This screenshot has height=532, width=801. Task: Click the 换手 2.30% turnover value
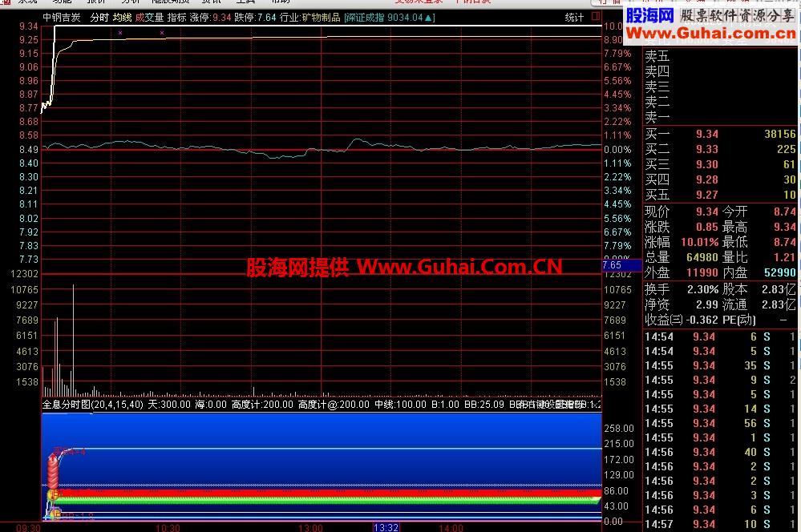click(x=702, y=289)
